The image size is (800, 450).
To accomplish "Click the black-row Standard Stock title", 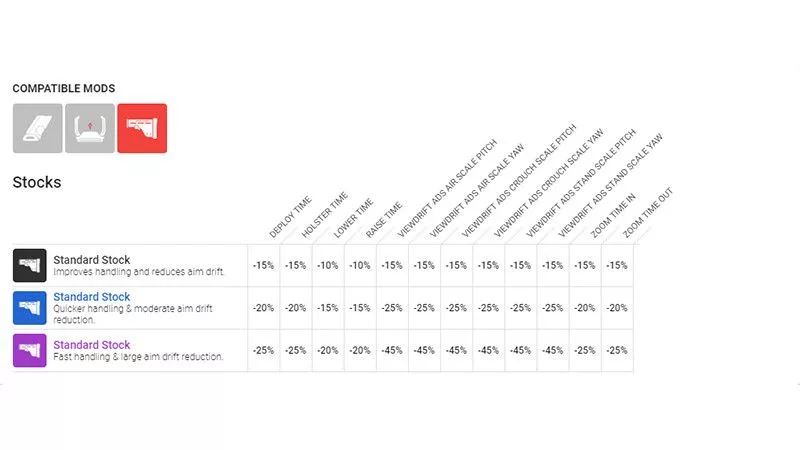I will click(x=92, y=260).
